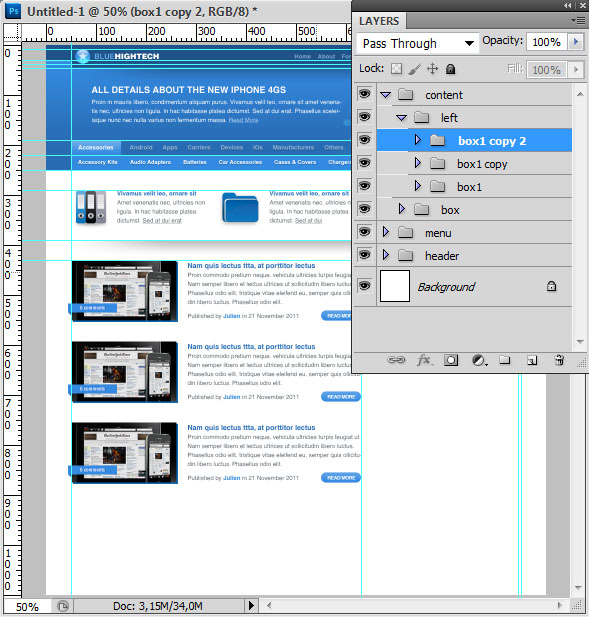Click the link layers icon

(x=396, y=360)
